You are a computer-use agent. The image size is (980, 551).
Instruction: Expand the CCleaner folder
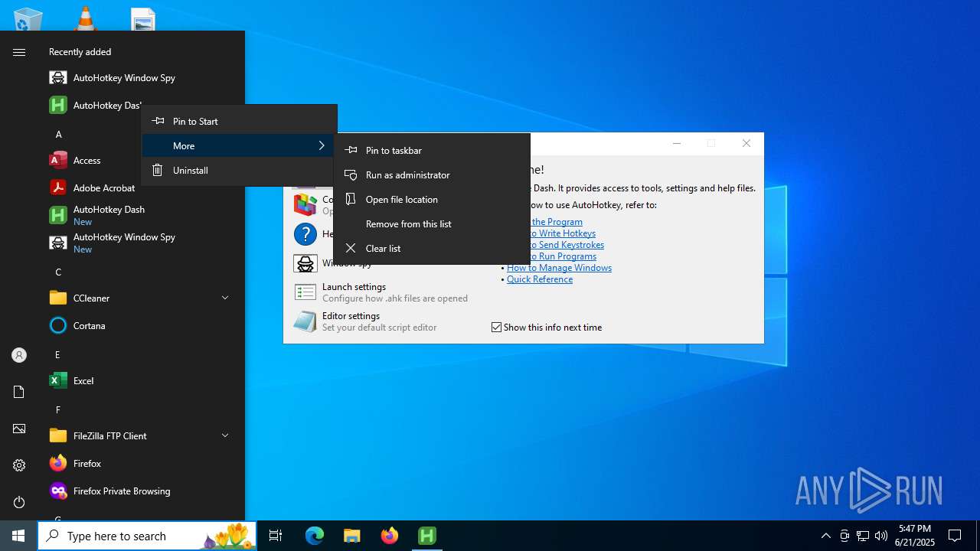[x=225, y=298]
